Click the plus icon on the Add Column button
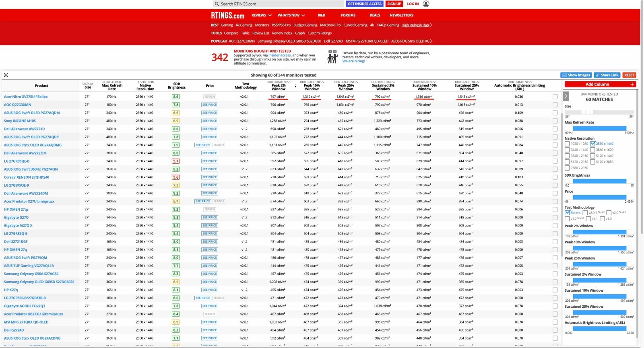Viewport: 644px width, 348px height. (632, 84)
